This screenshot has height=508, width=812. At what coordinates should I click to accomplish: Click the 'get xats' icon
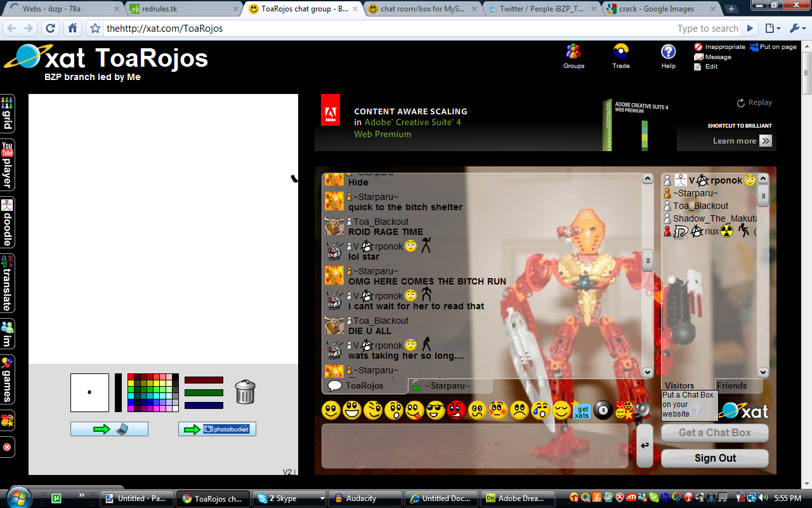coord(582,411)
